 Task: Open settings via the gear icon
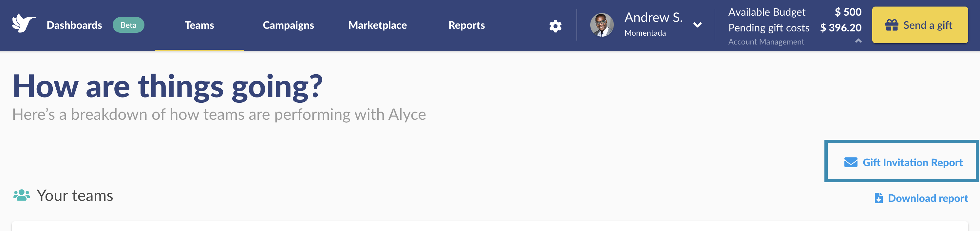[x=555, y=26]
